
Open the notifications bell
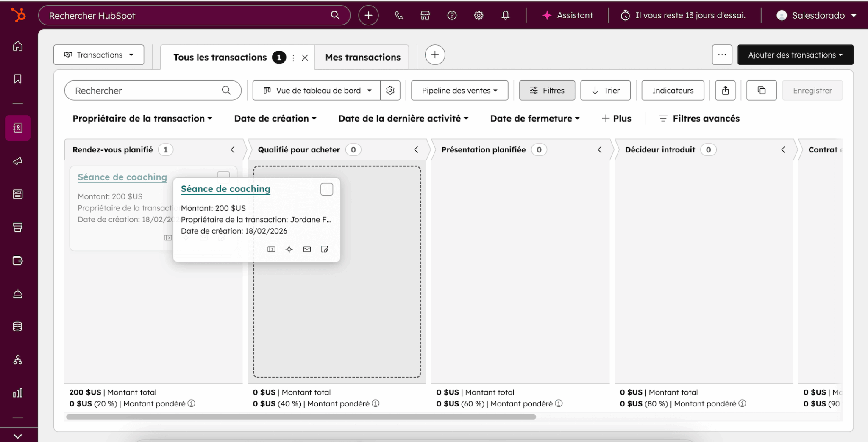coord(505,15)
